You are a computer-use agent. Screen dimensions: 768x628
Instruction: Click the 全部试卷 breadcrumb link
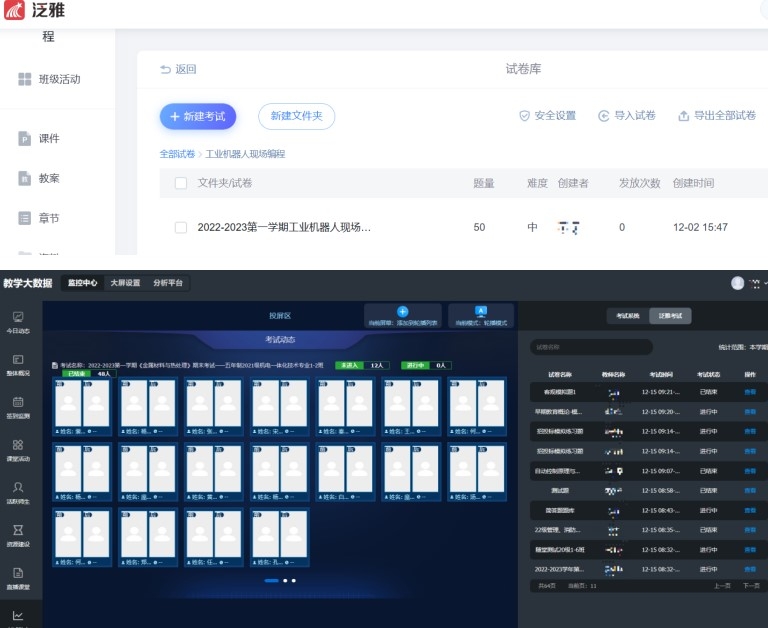coord(177,154)
